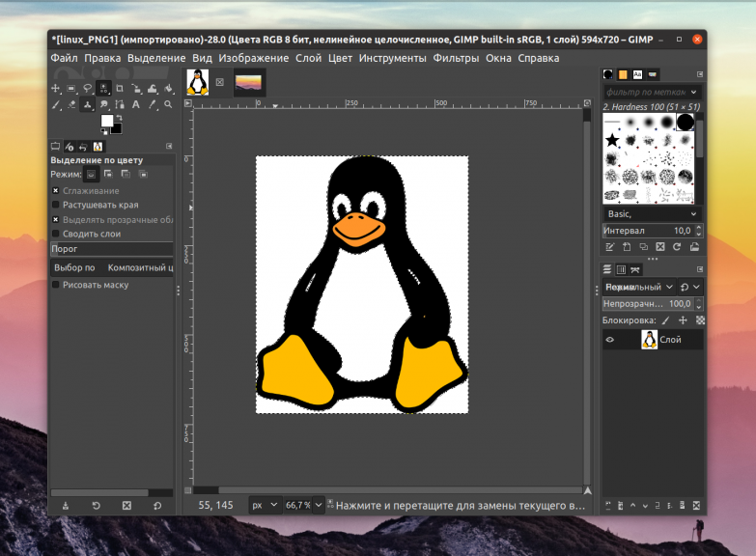
Task: Open the Файл menu
Action: (x=64, y=58)
